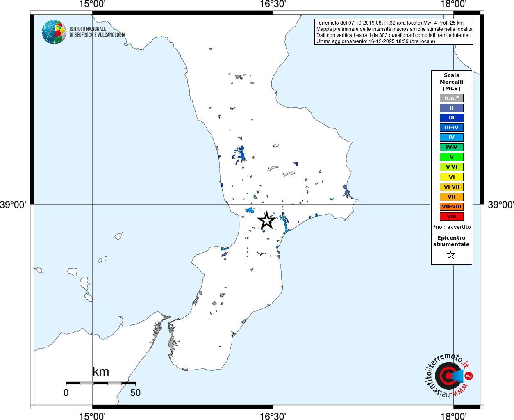This screenshot has width=514, height=420.
Task: Select the IV light blue legend swatch
Action: 452,137
